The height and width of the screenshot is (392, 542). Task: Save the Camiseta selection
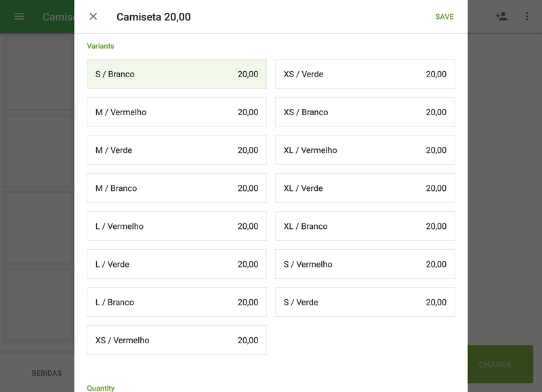(444, 17)
